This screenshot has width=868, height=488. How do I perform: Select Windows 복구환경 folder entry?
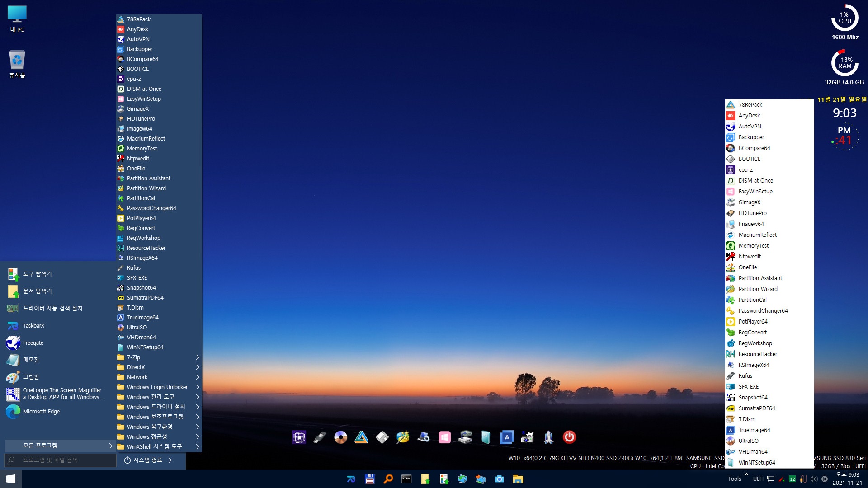click(x=158, y=427)
